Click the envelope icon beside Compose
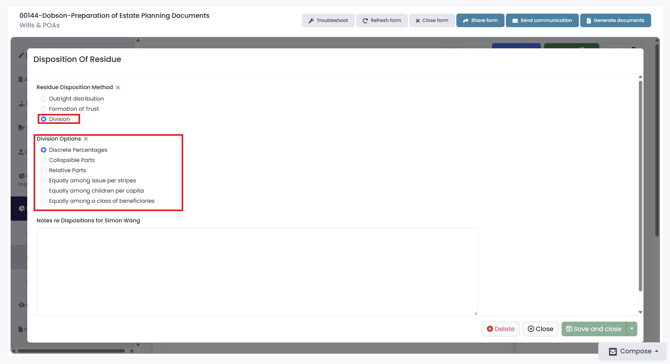This screenshot has width=670, height=364. [613, 352]
